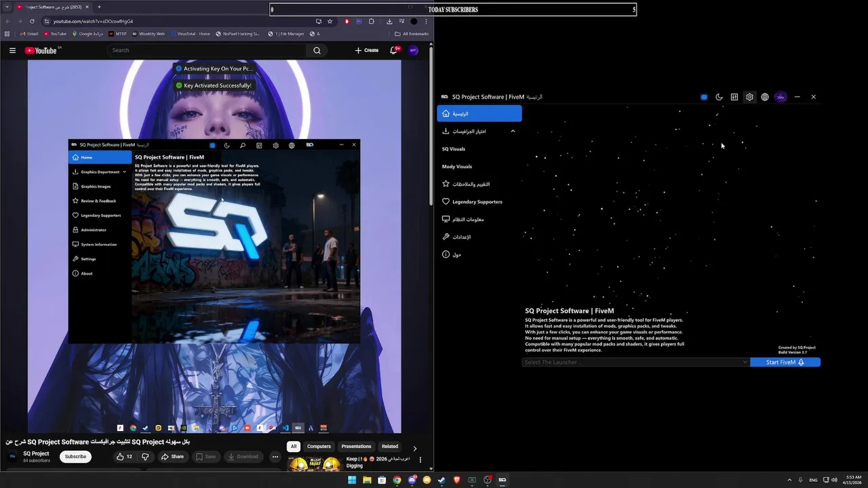Screen dimensions: 868x488
Task: Open the star review and feedback item
Action: (466, 184)
